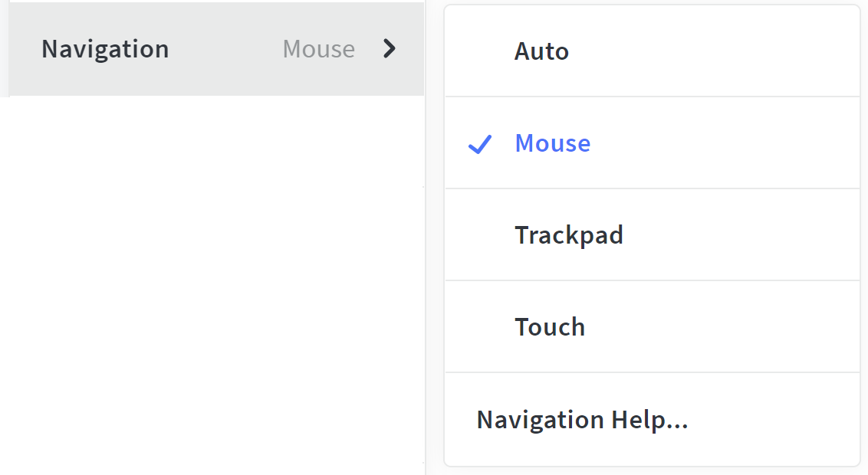Switch navigation mode to Touch

550,327
